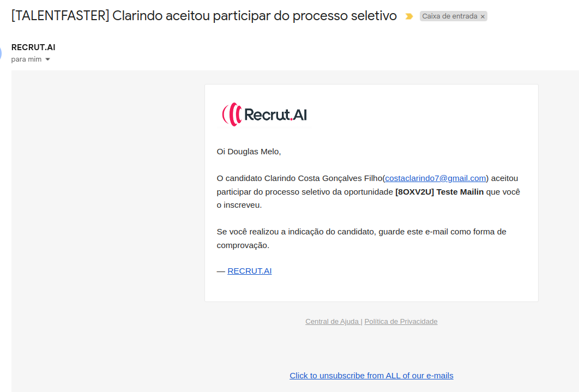Click unsubscribe from ALL e-mails link
Screen dimensions: 579x392
(x=371, y=376)
